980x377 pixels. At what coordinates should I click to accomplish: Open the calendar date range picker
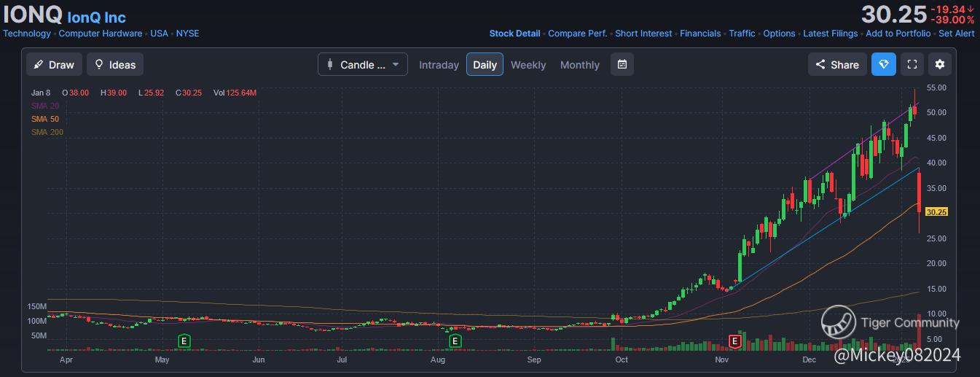pyautogui.click(x=622, y=64)
